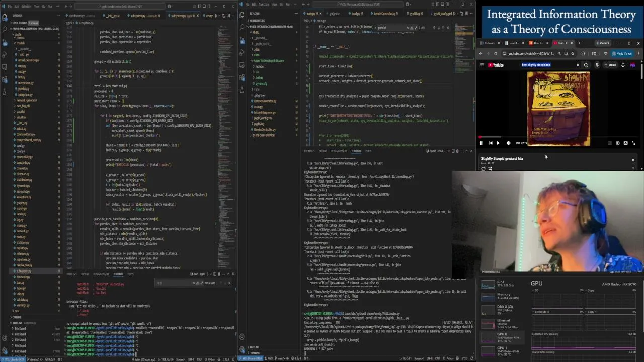Switch to RenderController.py tab in middle VS Code
This screenshot has height=362, width=644.
pyautogui.click(x=385, y=14)
